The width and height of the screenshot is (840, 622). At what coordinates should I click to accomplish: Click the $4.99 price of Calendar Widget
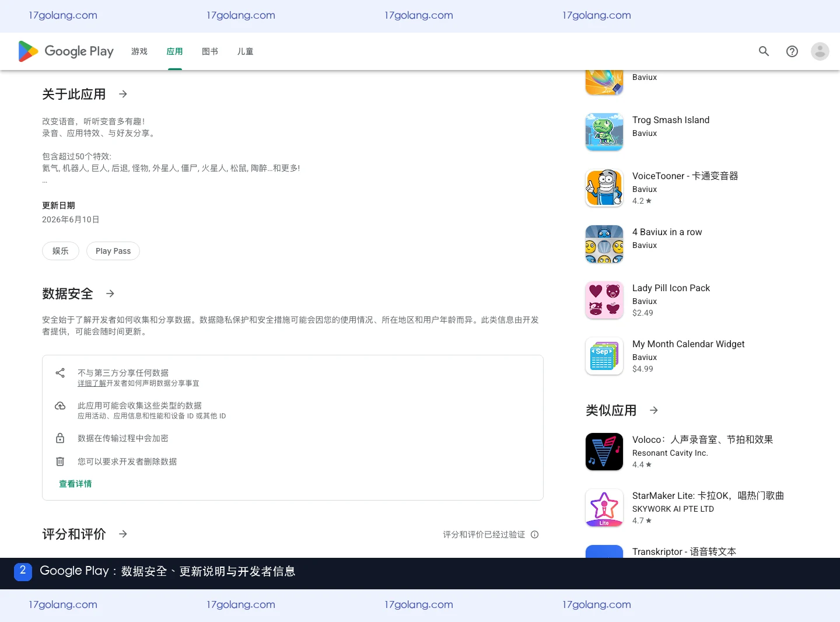(x=643, y=369)
